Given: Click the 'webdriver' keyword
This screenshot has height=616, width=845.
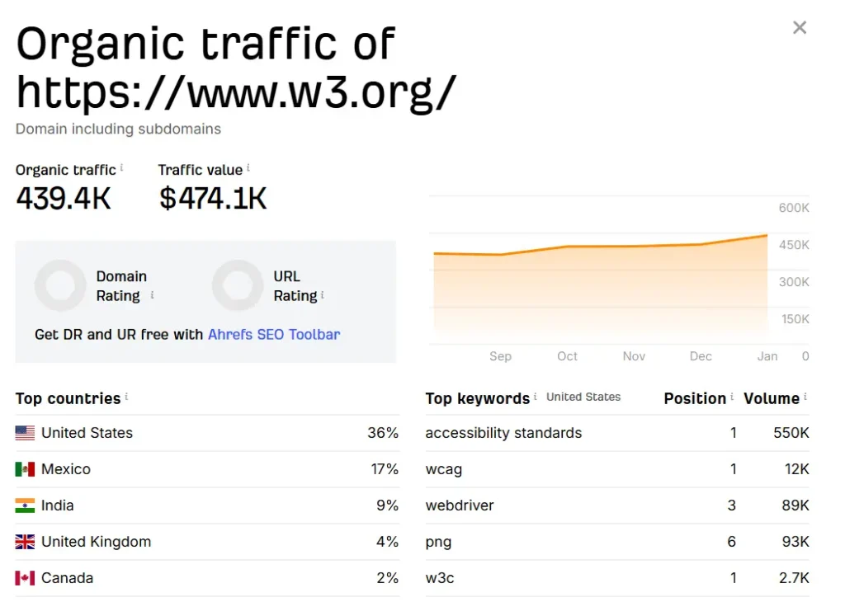Looking at the screenshot, I should tap(460, 505).
